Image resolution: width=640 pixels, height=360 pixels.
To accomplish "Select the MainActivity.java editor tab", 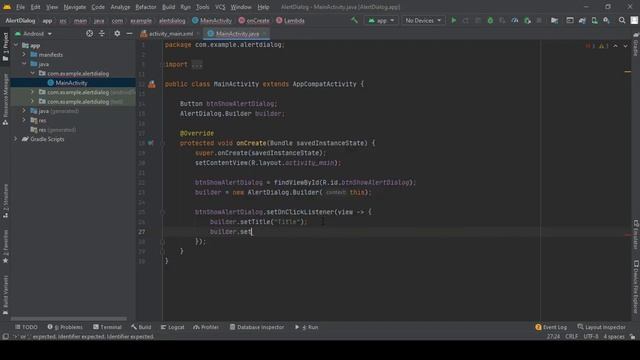I will pyautogui.click(x=236, y=33).
